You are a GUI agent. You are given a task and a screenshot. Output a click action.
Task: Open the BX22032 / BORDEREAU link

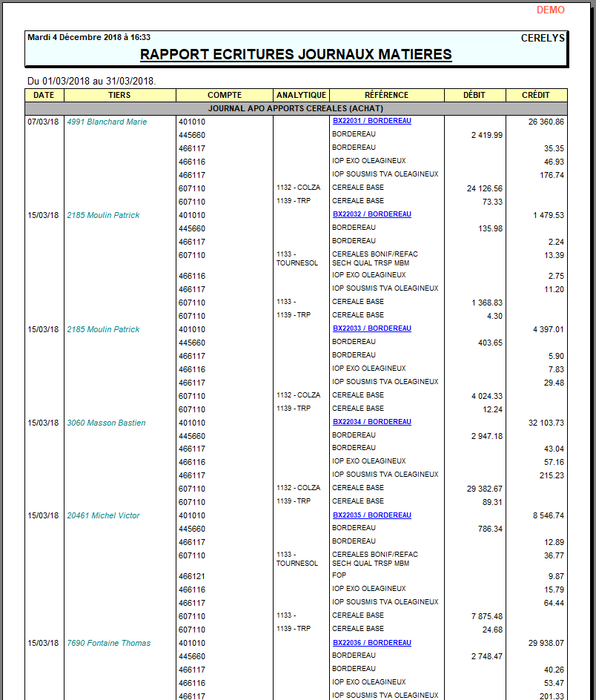pyautogui.click(x=371, y=214)
